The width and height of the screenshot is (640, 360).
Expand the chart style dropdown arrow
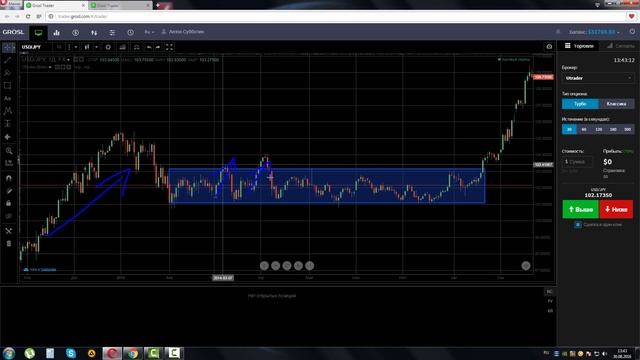coord(96,47)
